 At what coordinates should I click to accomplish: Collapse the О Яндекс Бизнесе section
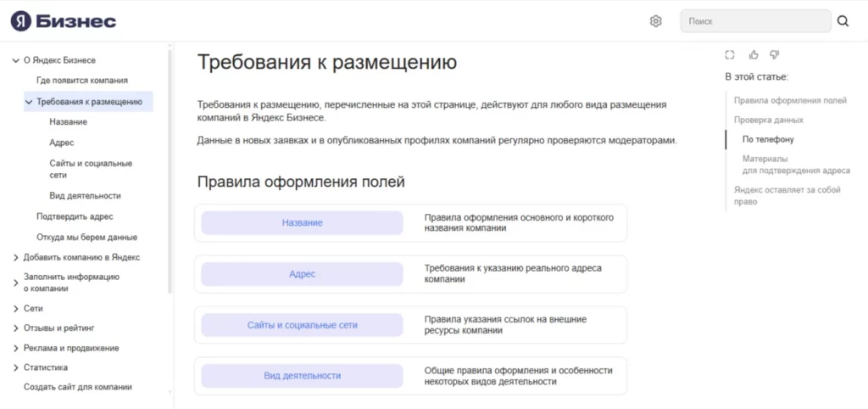tap(15, 60)
